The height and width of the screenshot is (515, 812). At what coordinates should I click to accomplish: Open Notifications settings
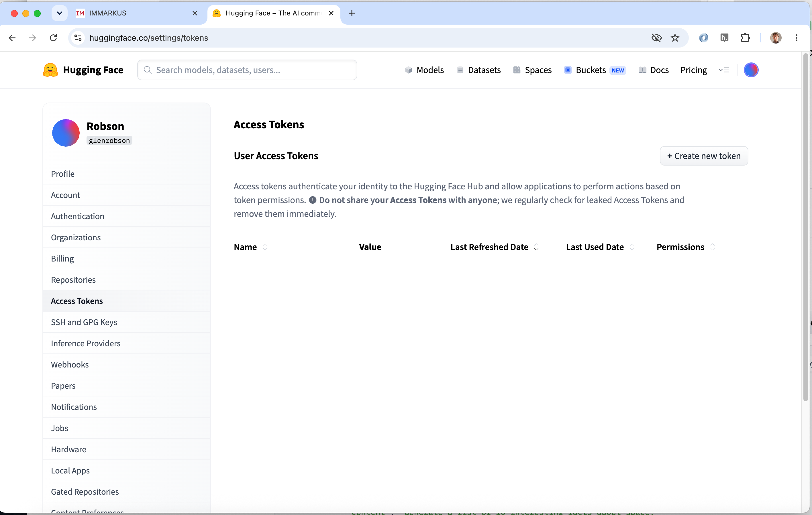[x=127, y=407]
